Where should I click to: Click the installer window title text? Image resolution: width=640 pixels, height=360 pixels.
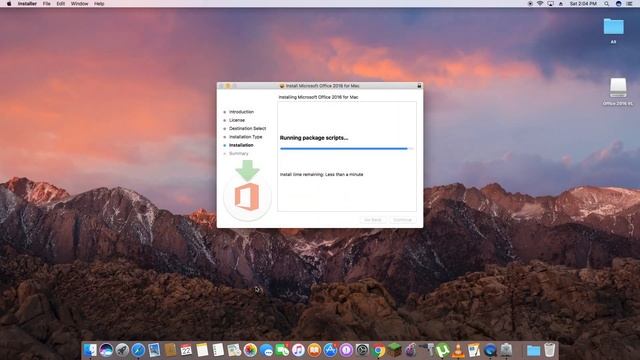[x=322, y=86]
